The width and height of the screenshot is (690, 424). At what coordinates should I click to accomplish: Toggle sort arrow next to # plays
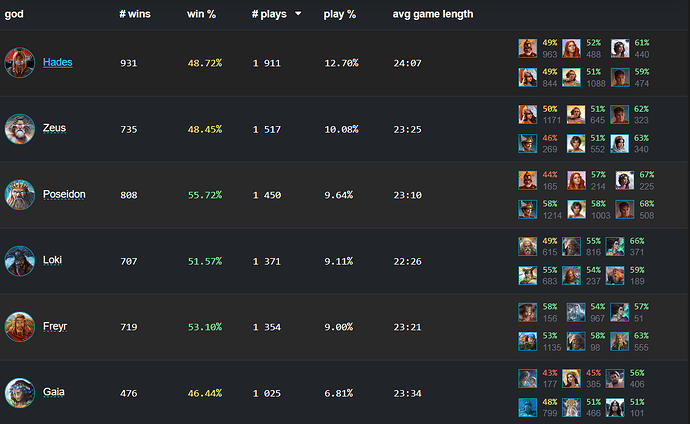click(298, 14)
